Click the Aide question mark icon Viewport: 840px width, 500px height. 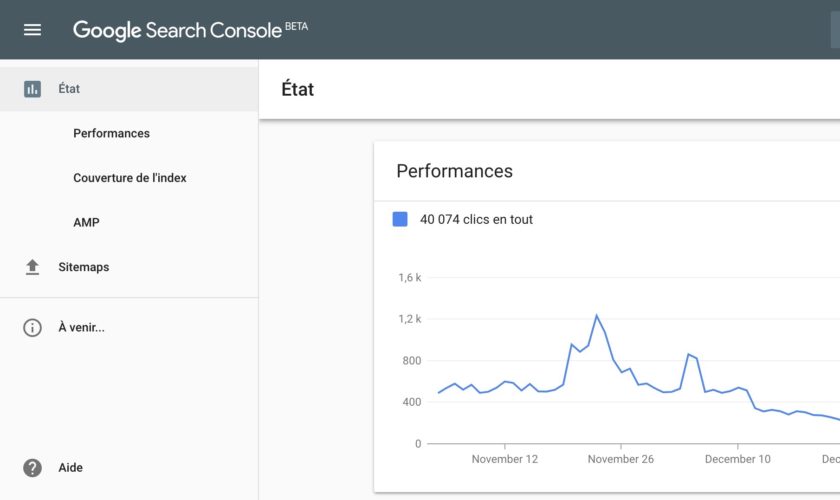point(32,468)
